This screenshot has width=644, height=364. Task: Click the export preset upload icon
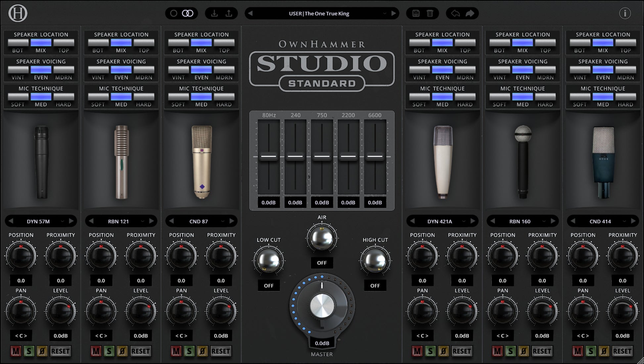[229, 14]
